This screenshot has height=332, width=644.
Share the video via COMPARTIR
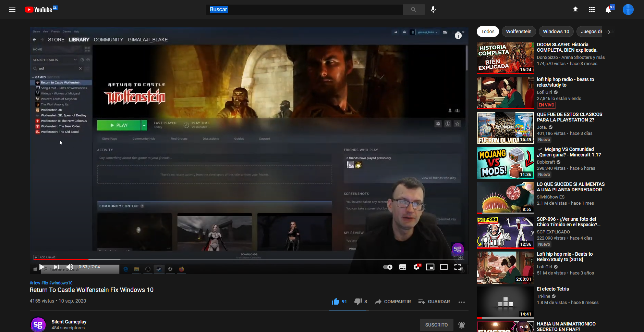point(393,302)
